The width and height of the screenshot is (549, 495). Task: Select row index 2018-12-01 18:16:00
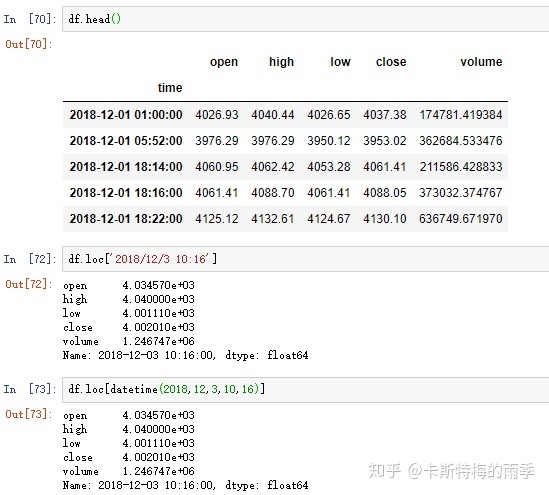point(126,193)
